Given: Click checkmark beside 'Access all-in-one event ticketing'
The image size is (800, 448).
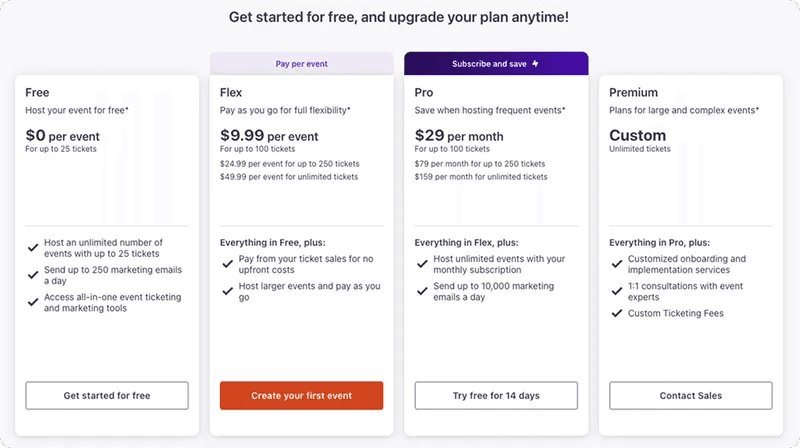Looking at the screenshot, I should click(x=33, y=300).
